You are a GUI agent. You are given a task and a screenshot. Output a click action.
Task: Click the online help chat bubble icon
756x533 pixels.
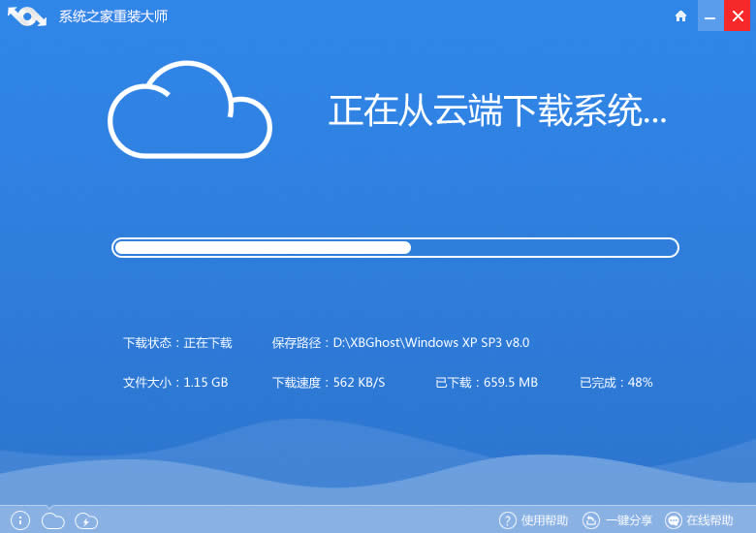coord(674,520)
